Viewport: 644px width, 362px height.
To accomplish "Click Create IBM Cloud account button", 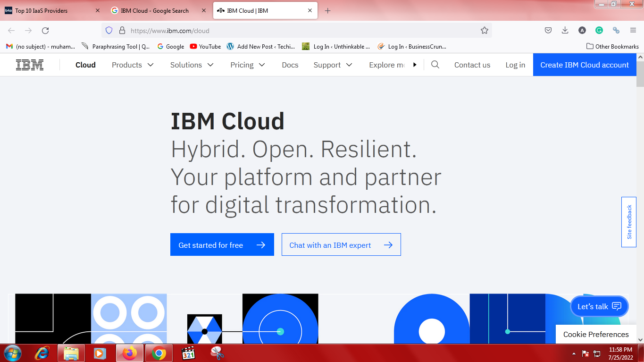I will tap(585, 65).
